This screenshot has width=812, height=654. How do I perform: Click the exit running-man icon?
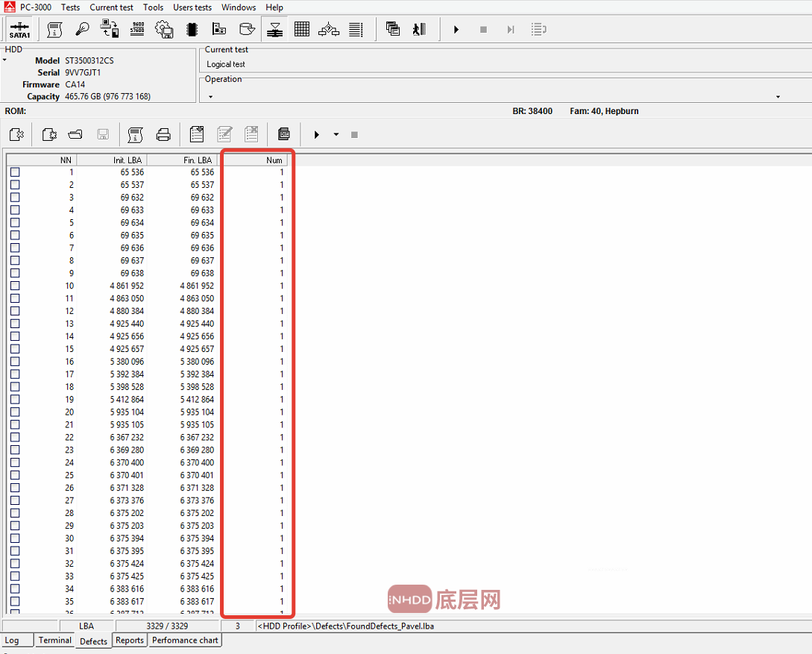[x=420, y=30]
